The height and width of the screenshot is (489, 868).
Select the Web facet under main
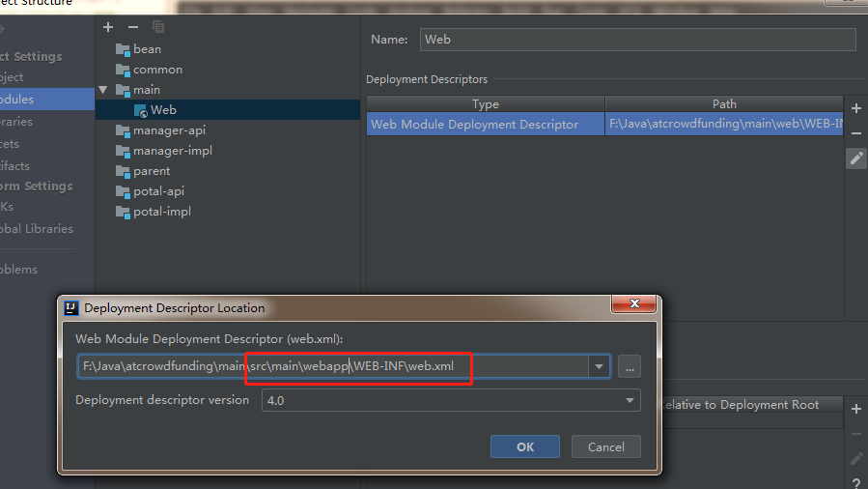click(163, 110)
